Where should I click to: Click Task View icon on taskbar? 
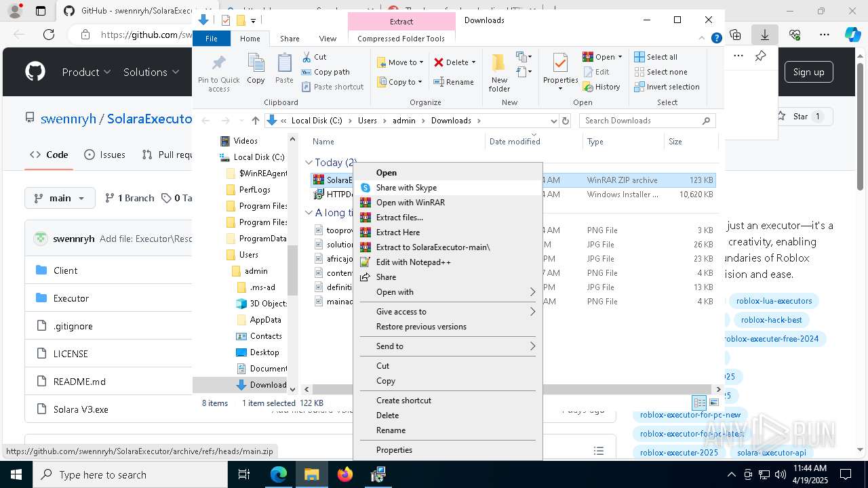(x=244, y=474)
